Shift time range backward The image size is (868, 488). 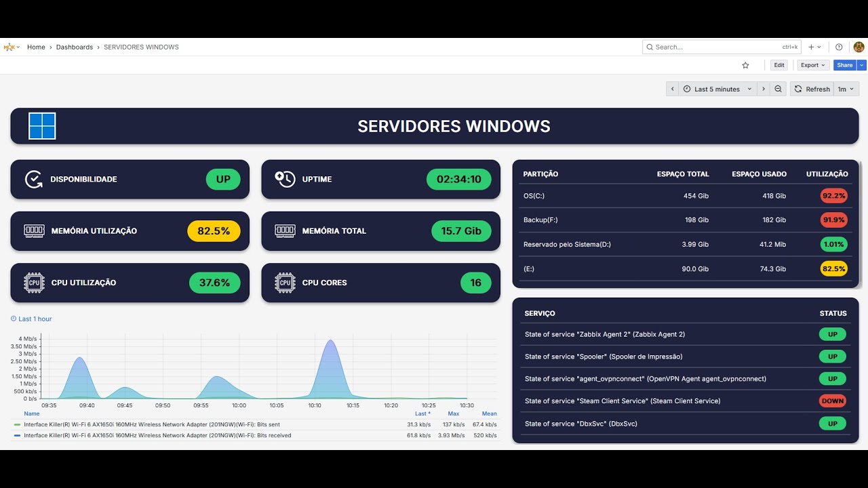pyautogui.click(x=672, y=89)
